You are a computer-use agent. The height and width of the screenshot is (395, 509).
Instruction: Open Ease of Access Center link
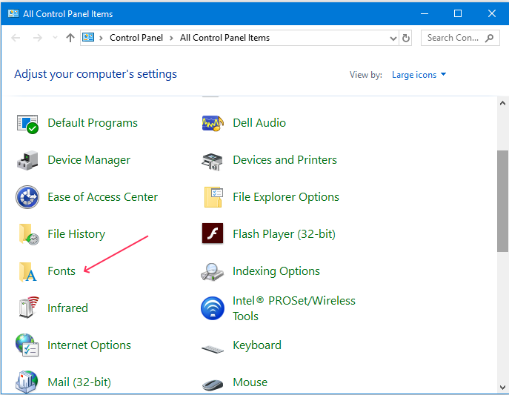(102, 197)
